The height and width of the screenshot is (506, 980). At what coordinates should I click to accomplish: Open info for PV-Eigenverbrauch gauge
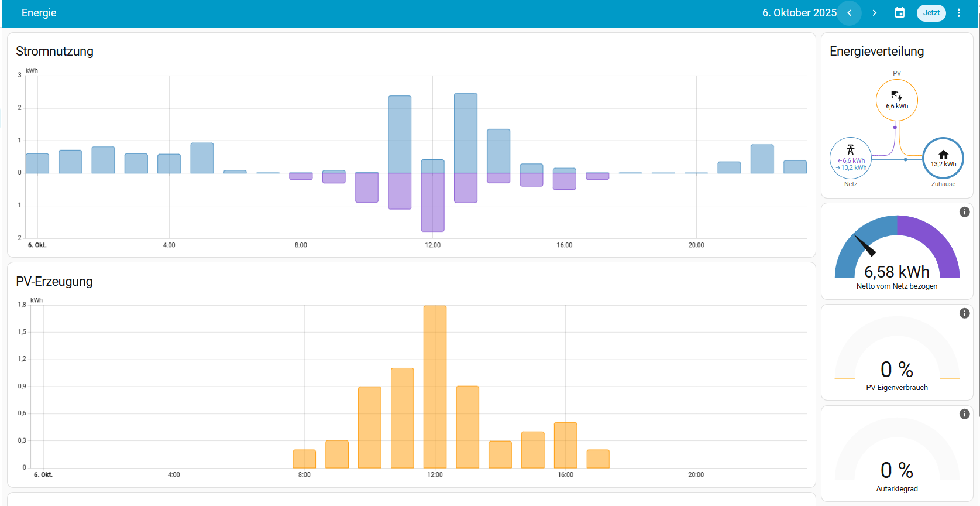click(x=965, y=313)
